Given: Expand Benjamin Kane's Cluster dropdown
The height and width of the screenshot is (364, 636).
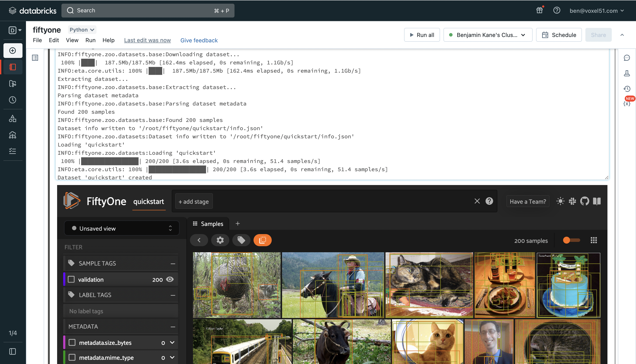Looking at the screenshot, I should (488, 35).
